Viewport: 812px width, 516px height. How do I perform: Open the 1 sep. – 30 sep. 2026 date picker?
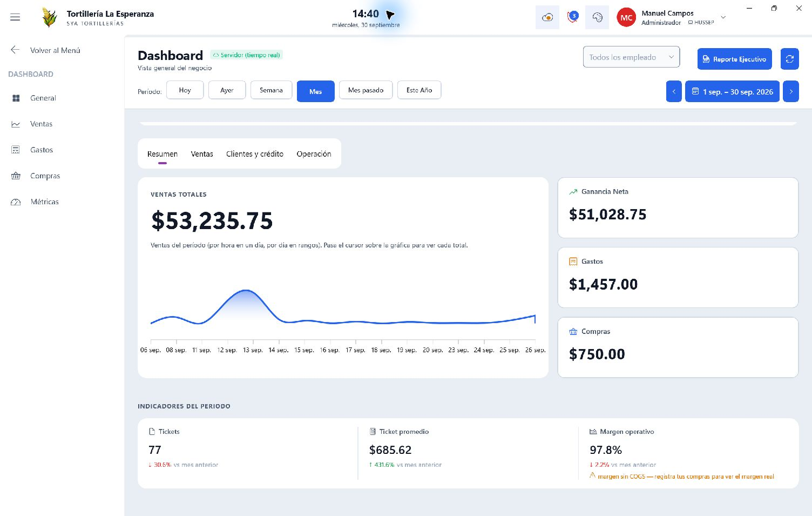pyautogui.click(x=732, y=91)
